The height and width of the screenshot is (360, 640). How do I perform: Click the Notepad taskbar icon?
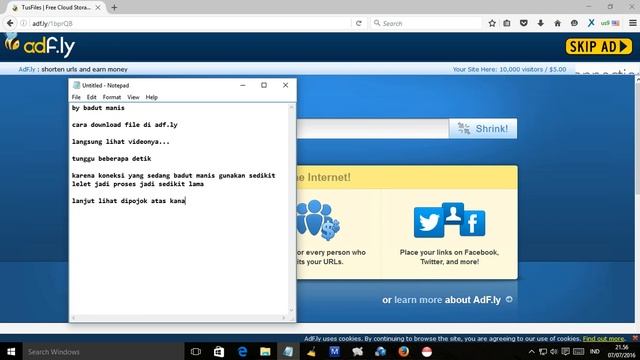click(288, 351)
